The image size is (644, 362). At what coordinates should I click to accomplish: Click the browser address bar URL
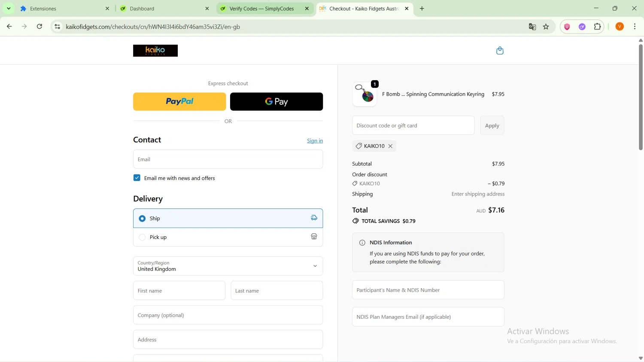click(x=153, y=27)
